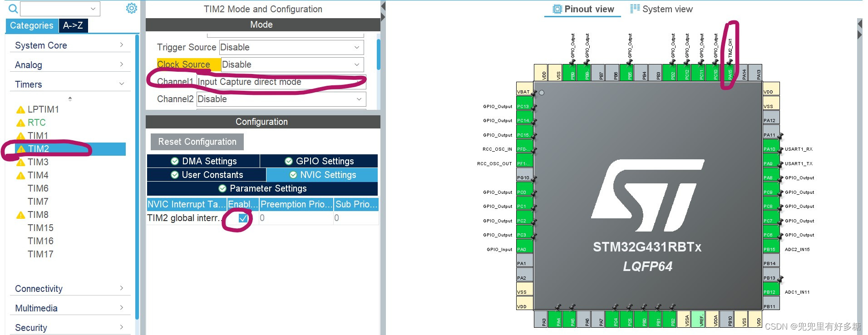Select RTC in the Timers list
This screenshot has height=335, width=868.
[36, 123]
